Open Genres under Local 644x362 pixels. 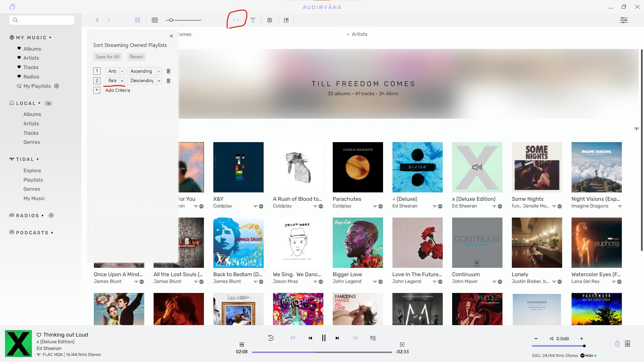[32, 142]
